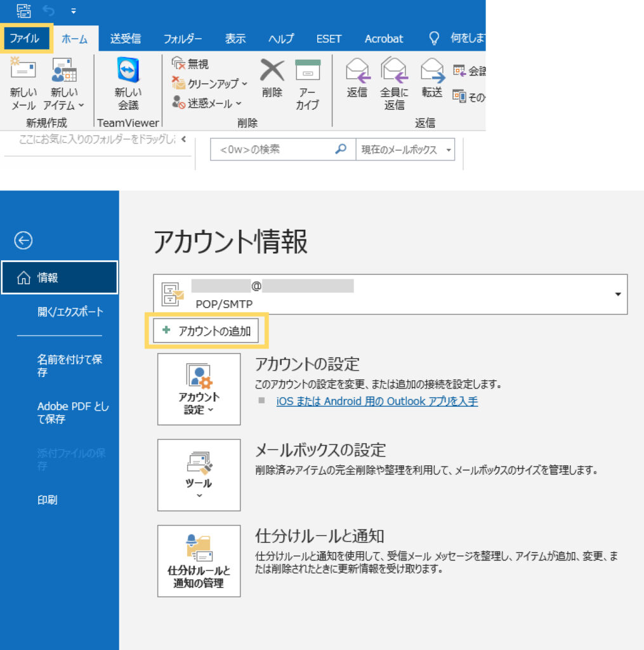This screenshot has width=644, height=650.
Task: Click the New Mail (新しいメール) icon
Action: point(23,71)
